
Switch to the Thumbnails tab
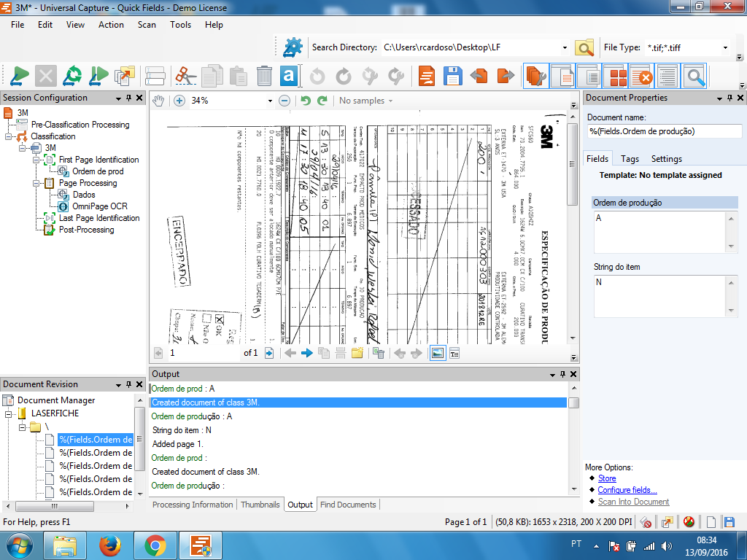[x=260, y=505]
